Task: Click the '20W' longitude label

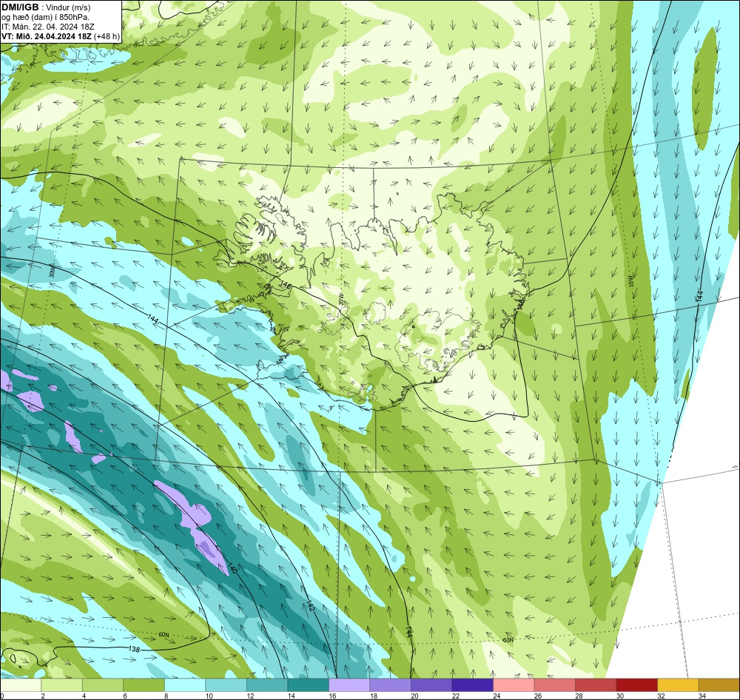Action: pos(341,298)
